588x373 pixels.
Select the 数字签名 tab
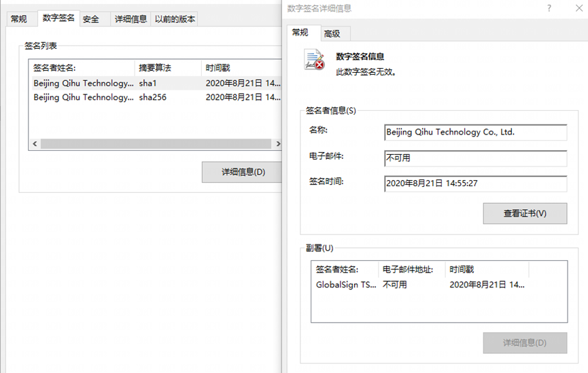pos(58,18)
